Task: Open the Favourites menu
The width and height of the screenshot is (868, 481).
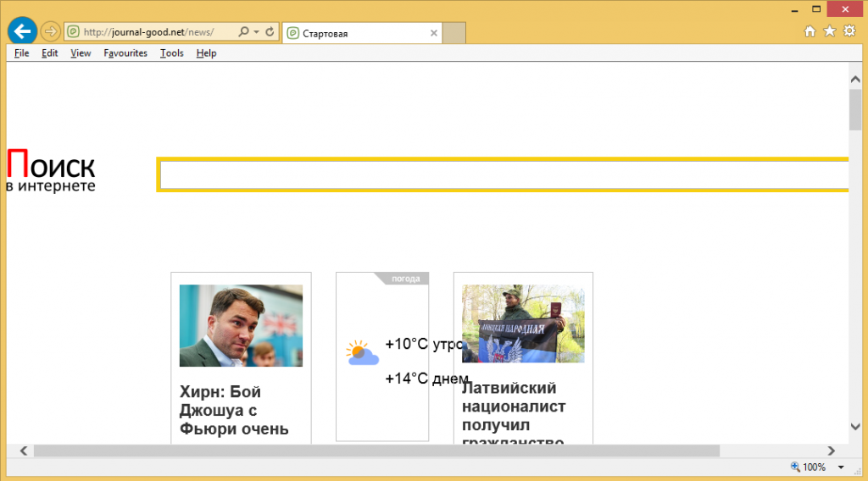Action: pyautogui.click(x=125, y=53)
